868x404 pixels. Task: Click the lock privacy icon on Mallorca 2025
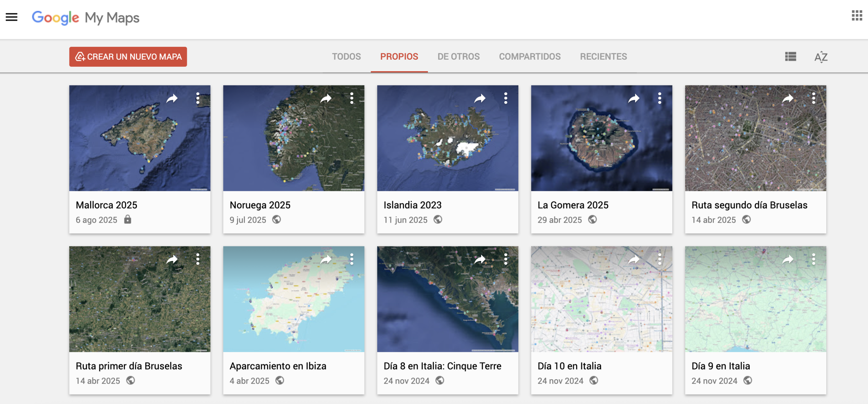(x=127, y=220)
